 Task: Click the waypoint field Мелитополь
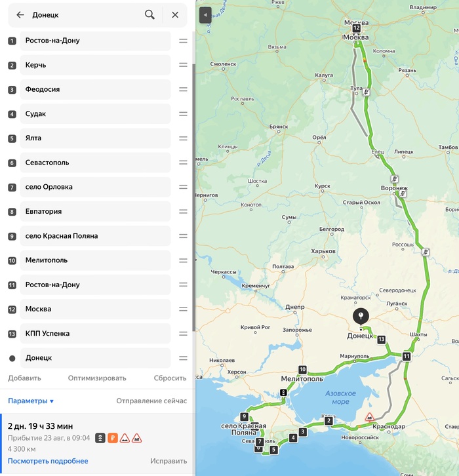[x=95, y=260]
